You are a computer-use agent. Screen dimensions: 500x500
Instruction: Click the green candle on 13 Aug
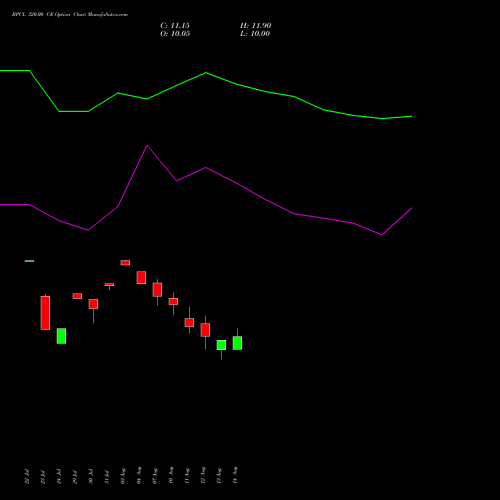coord(221,345)
